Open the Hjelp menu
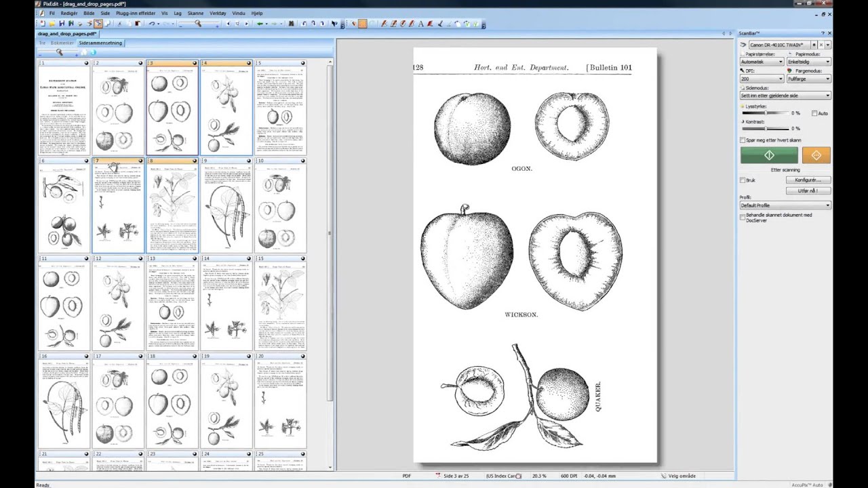The width and height of the screenshot is (868, 488). tap(257, 13)
